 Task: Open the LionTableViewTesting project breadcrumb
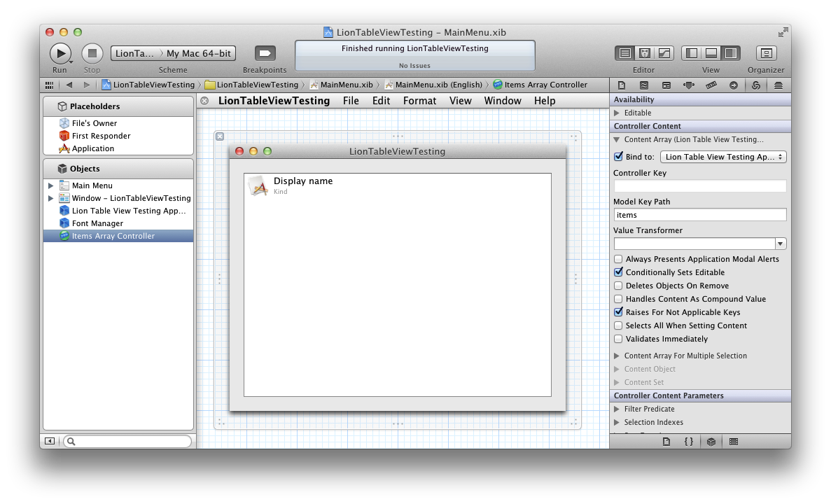pos(148,85)
